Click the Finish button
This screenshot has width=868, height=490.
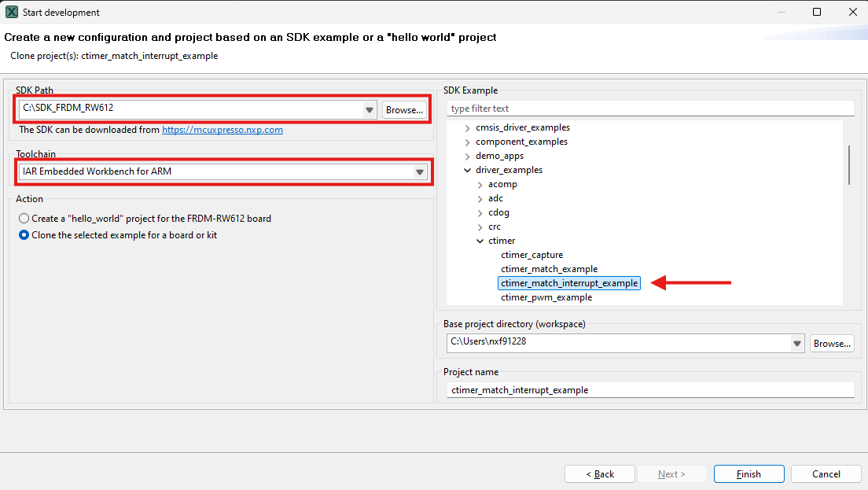(x=748, y=474)
